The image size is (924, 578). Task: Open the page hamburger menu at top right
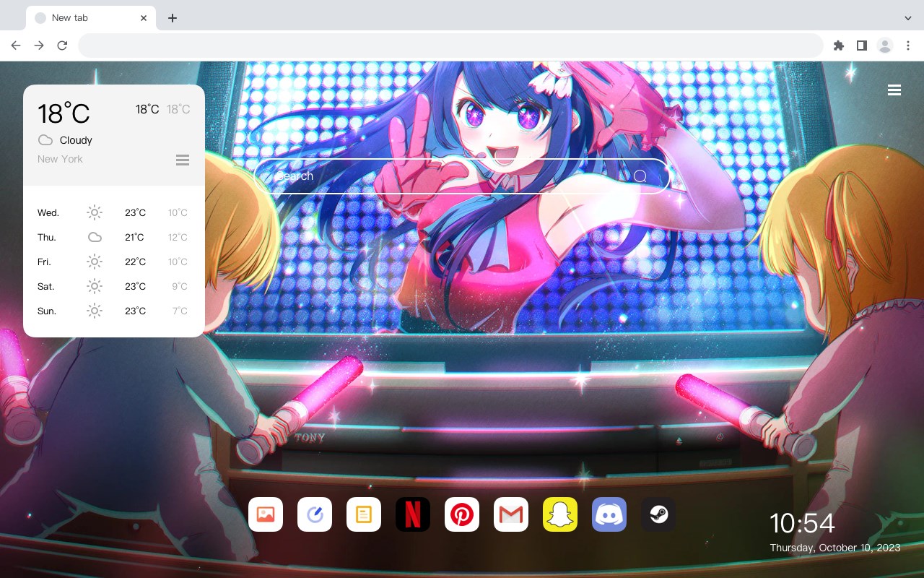point(894,90)
